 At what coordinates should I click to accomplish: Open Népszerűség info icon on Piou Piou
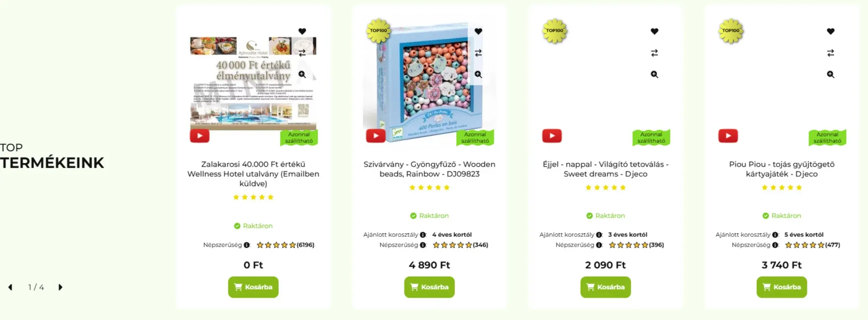coord(775,245)
